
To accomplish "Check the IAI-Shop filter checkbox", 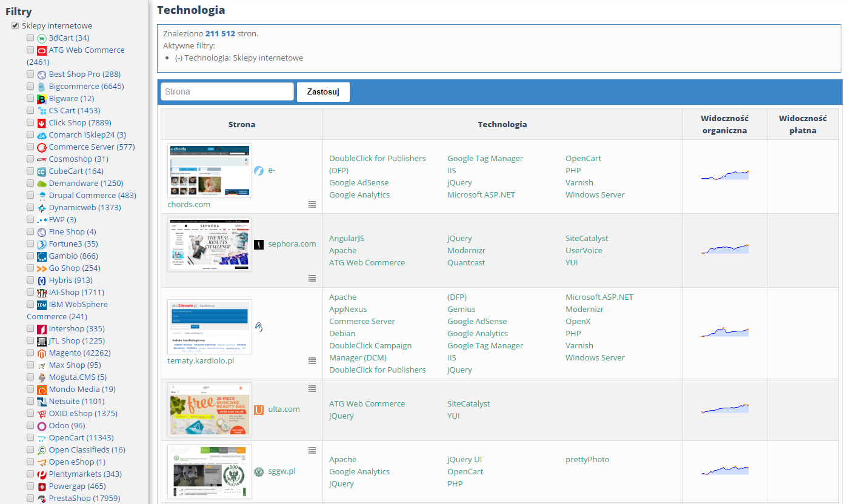I will [x=30, y=293].
